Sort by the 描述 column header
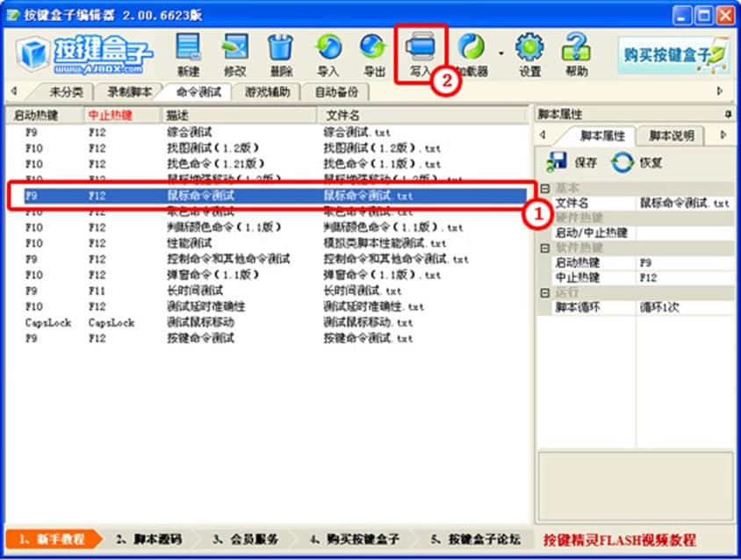This screenshot has height=560, width=741. coord(239,115)
